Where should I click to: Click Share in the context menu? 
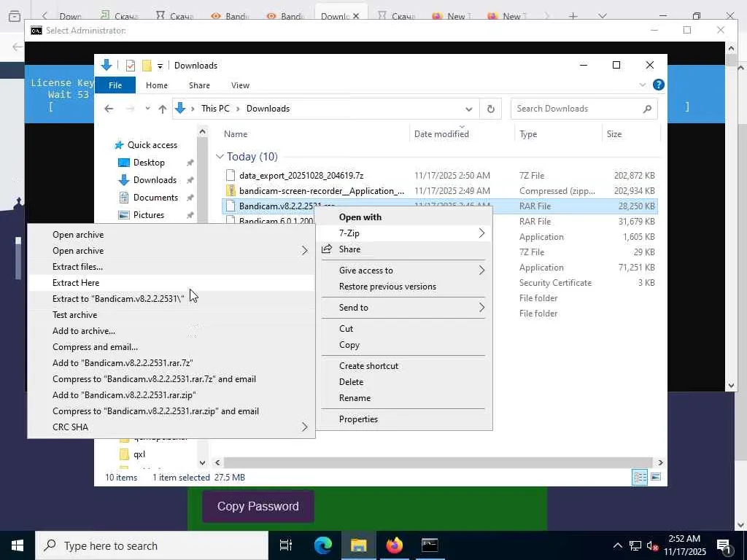coord(403,249)
